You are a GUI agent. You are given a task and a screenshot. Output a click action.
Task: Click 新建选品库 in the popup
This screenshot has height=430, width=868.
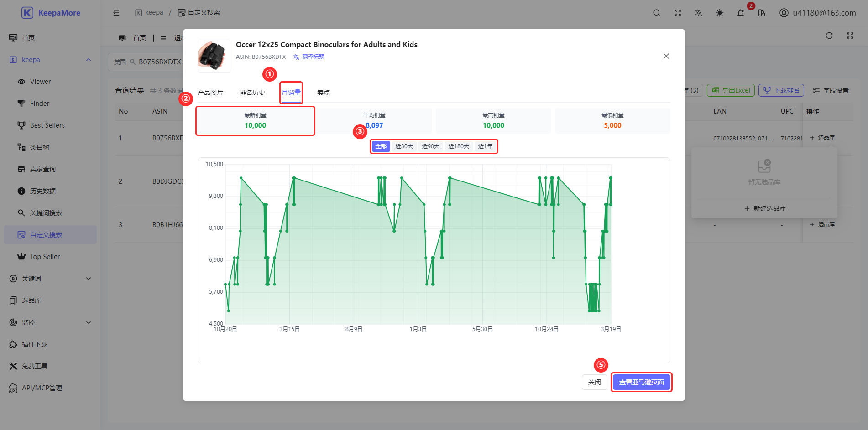point(764,208)
